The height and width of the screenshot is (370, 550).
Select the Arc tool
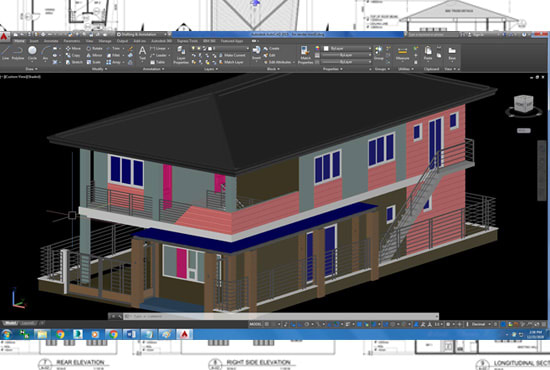coord(45,53)
